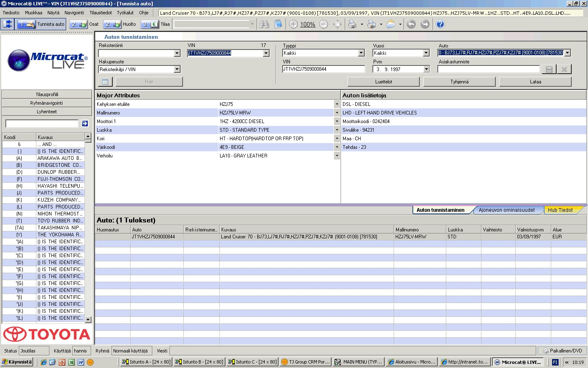
Task: Click the zoom in plus icon
Action: tap(293, 24)
